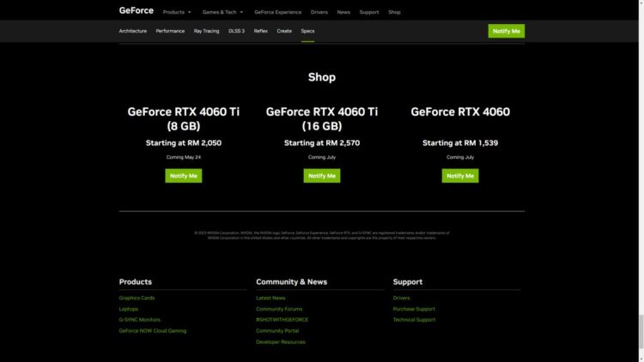
Task: Select the Specs section tab
Action: (x=307, y=31)
